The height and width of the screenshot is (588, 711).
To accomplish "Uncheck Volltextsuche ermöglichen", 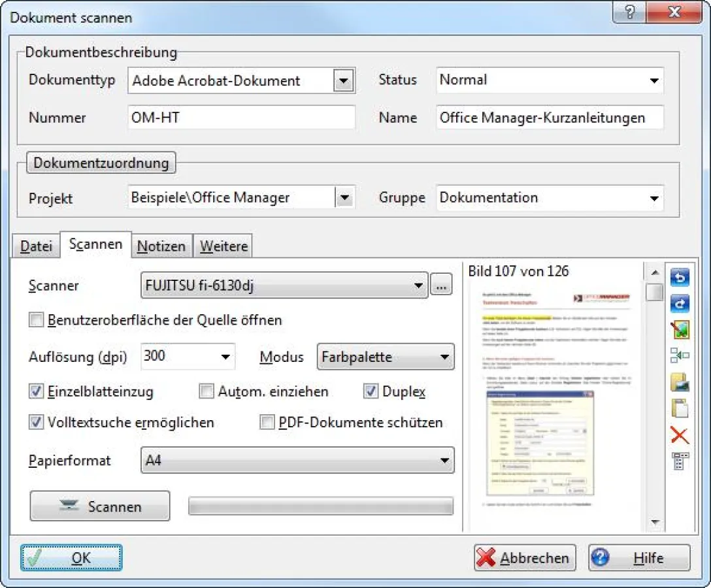I will [36, 423].
